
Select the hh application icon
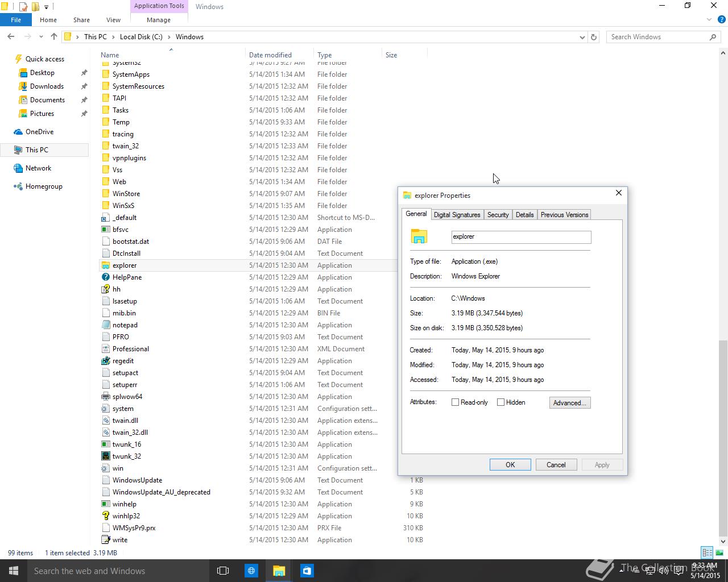[x=105, y=289]
